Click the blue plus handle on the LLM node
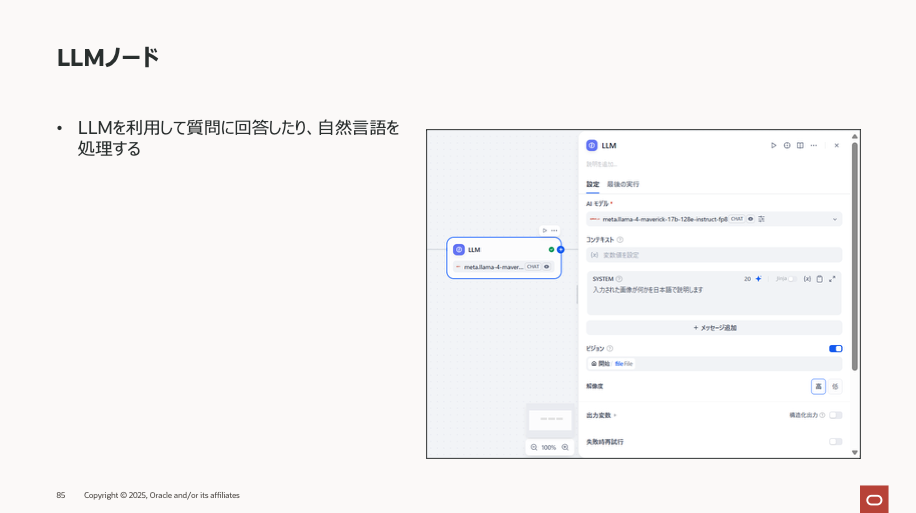Viewport: 916px width, 513px height. coord(561,249)
